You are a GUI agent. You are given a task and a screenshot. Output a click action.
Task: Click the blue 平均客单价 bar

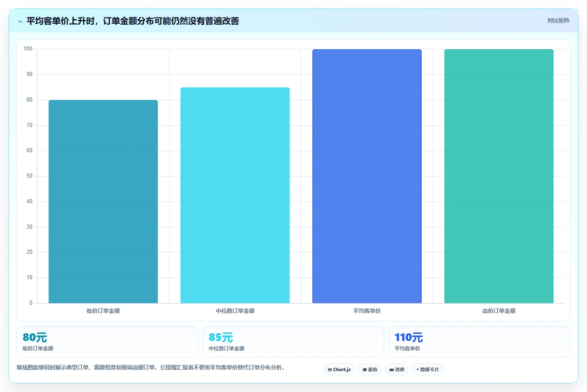point(367,176)
